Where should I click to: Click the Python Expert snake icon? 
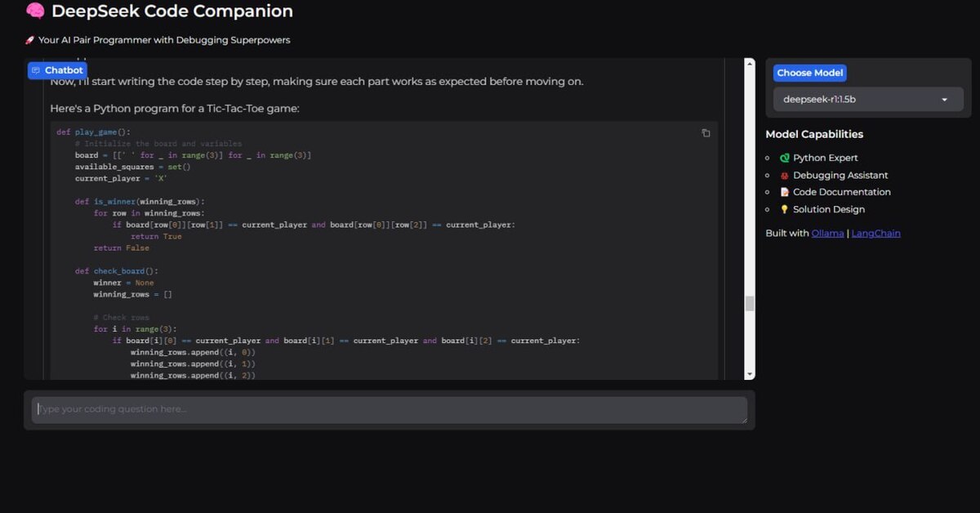pyautogui.click(x=785, y=158)
